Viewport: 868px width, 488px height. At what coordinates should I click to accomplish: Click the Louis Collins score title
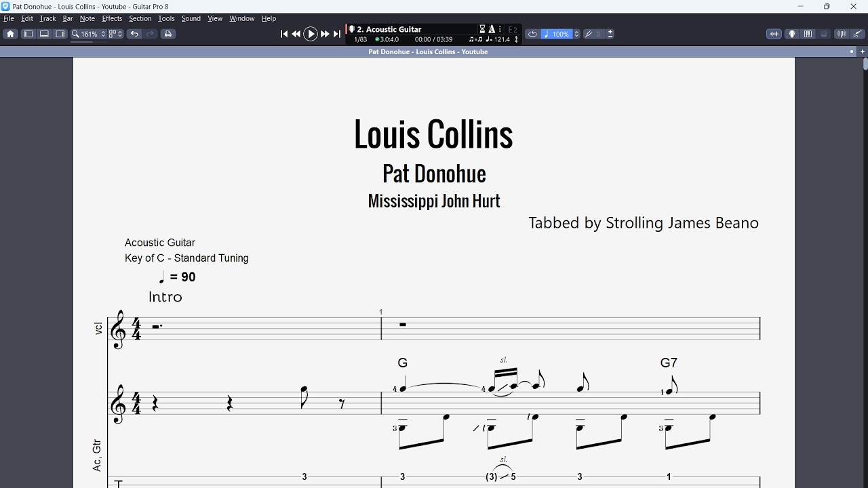(x=433, y=134)
